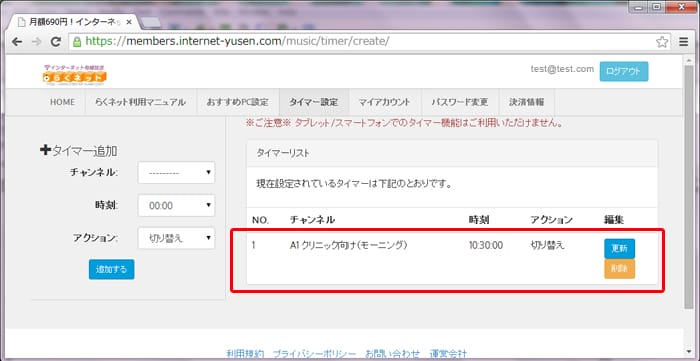
Task: Click the scrollbar up arrow
Action: 689,60
